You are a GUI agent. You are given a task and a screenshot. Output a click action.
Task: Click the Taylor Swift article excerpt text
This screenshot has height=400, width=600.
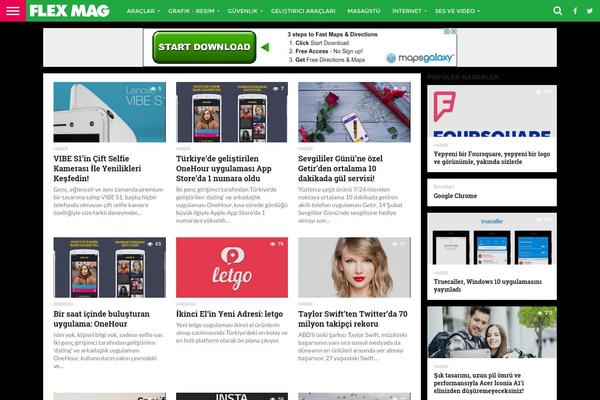(352, 346)
